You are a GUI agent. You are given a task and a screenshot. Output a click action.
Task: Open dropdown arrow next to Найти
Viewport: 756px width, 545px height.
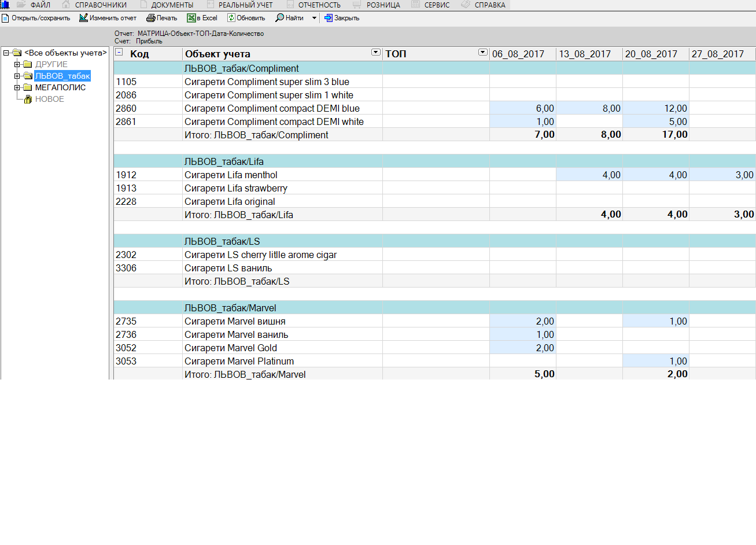coord(315,18)
